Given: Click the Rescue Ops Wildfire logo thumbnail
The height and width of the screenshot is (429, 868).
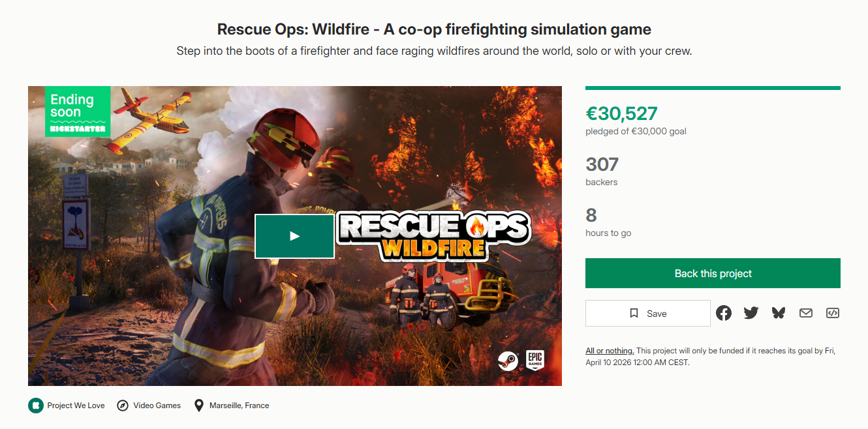Looking at the screenshot, I should point(433,235).
